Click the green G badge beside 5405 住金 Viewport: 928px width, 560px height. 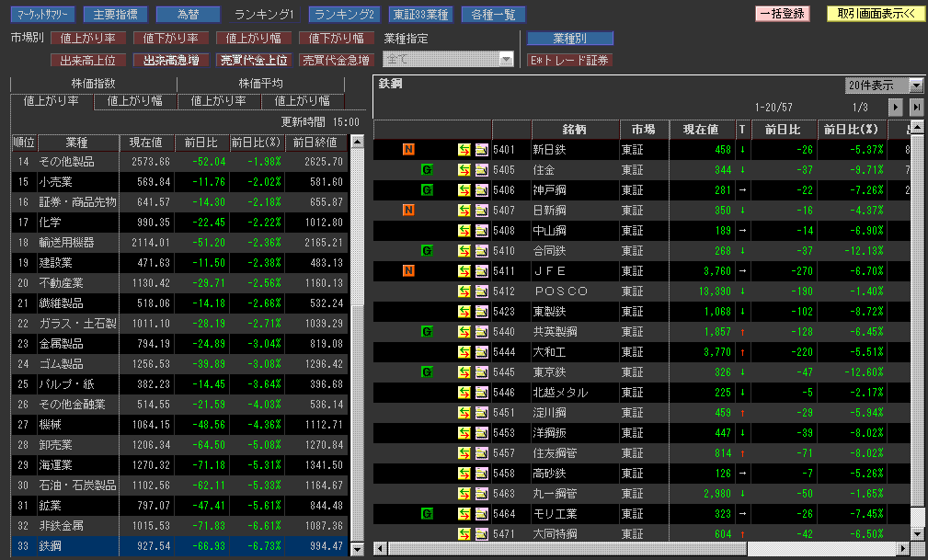click(427, 169)
